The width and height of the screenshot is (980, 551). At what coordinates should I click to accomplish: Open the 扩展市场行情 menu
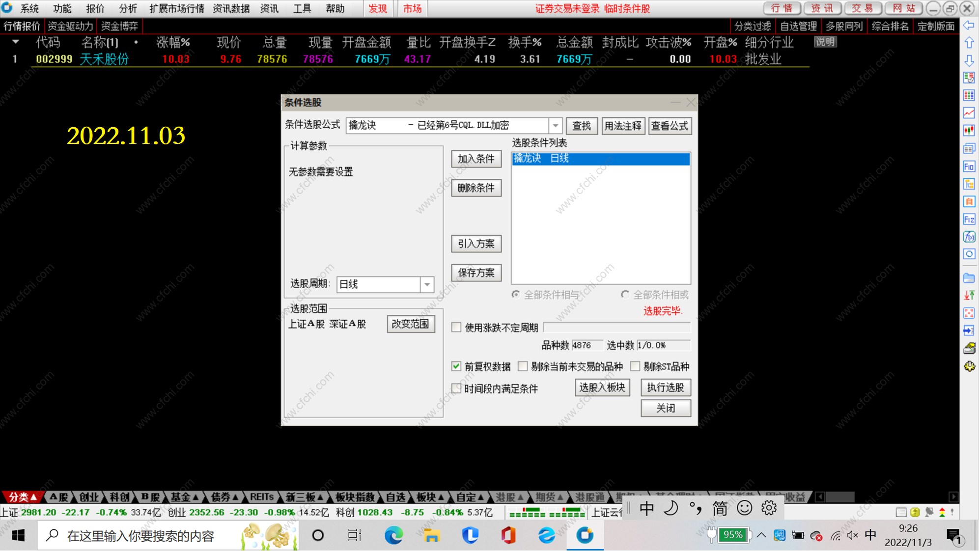tap(177, 9)
